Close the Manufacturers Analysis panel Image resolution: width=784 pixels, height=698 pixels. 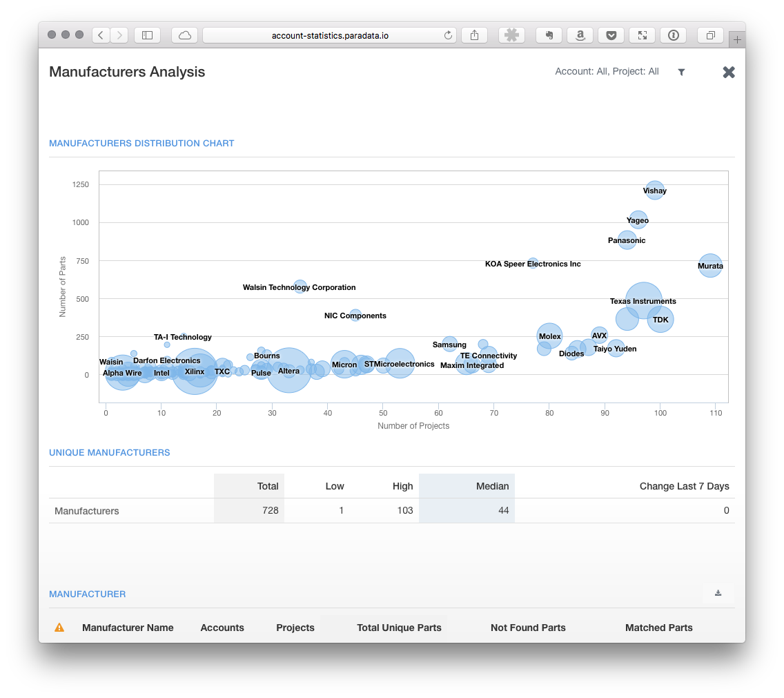pos(728,72)
